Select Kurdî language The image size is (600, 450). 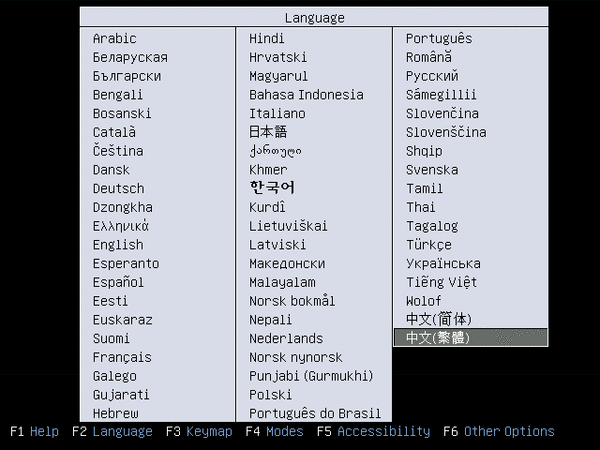click(267, 207)
